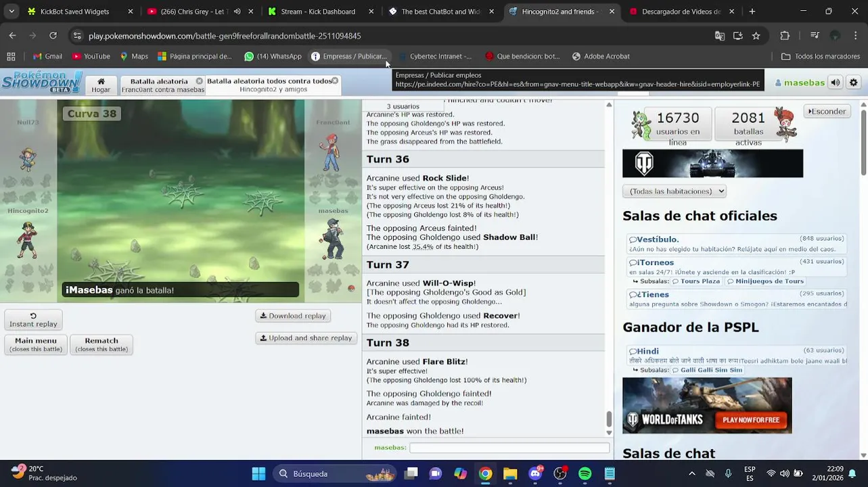
Task: Bookmark this page with star icon
Action: [756, 36]
